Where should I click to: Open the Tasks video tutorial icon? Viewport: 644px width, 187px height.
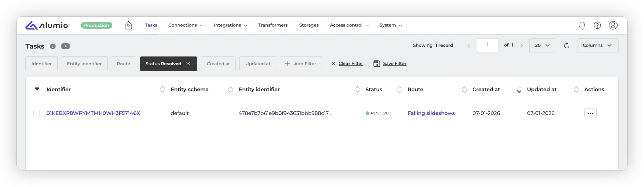pos(65,46)
